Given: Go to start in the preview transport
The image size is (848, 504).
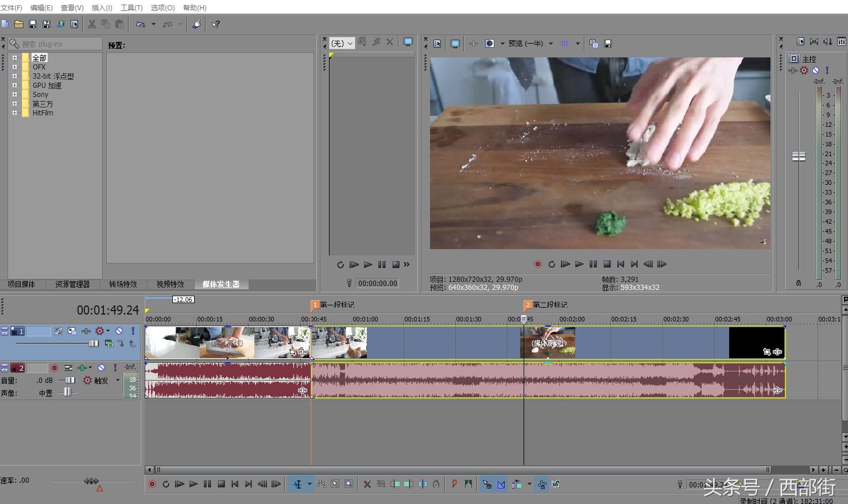Looking at the screenshot, I should pos(621,264).
